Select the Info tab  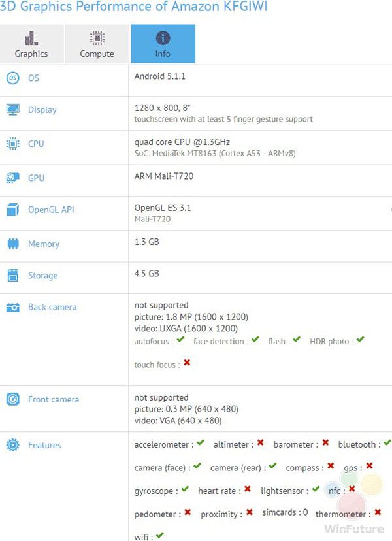(163, 44)
